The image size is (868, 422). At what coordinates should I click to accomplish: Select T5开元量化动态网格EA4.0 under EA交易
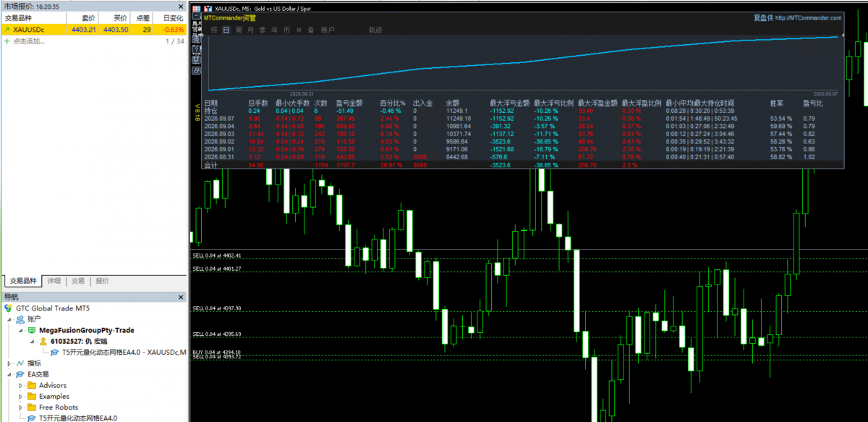[80, 418]
